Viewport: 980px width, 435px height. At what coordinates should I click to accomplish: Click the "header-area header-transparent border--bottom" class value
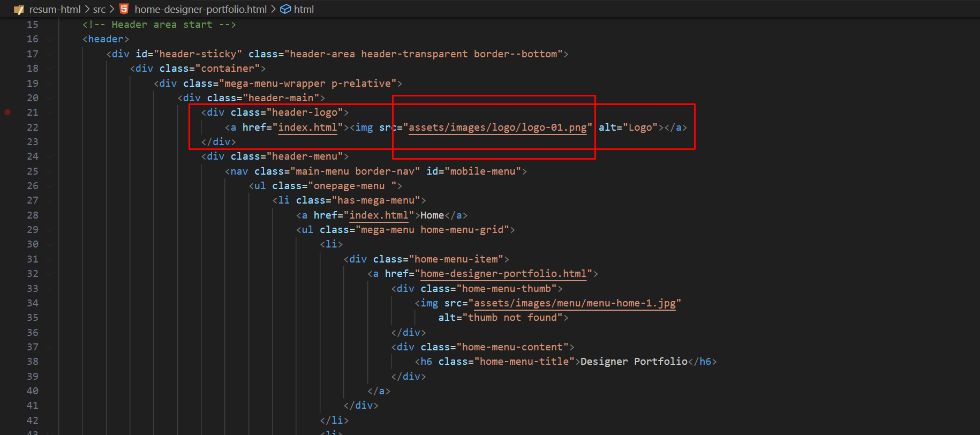423,54
